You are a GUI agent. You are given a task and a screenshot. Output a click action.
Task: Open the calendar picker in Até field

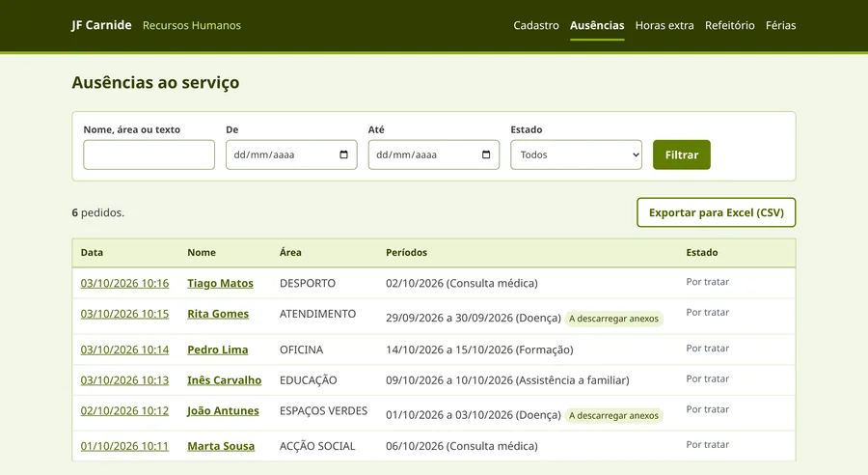(486, 154)
